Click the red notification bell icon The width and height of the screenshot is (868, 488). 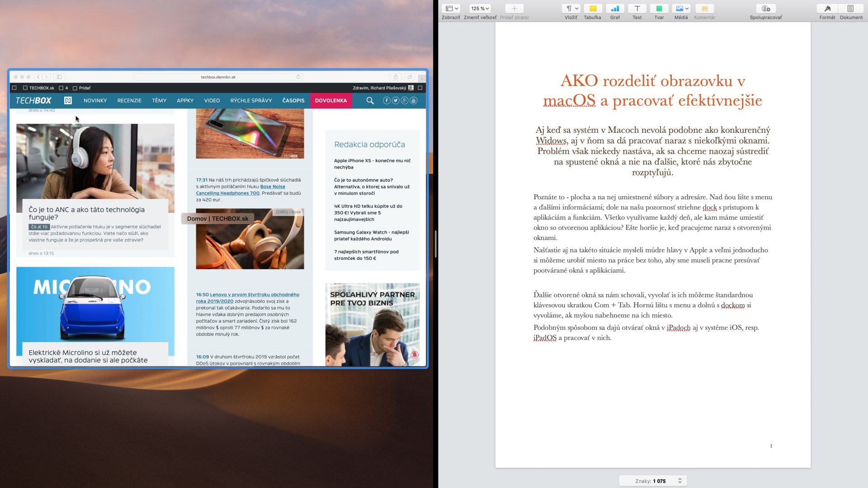tap(415, 355)
